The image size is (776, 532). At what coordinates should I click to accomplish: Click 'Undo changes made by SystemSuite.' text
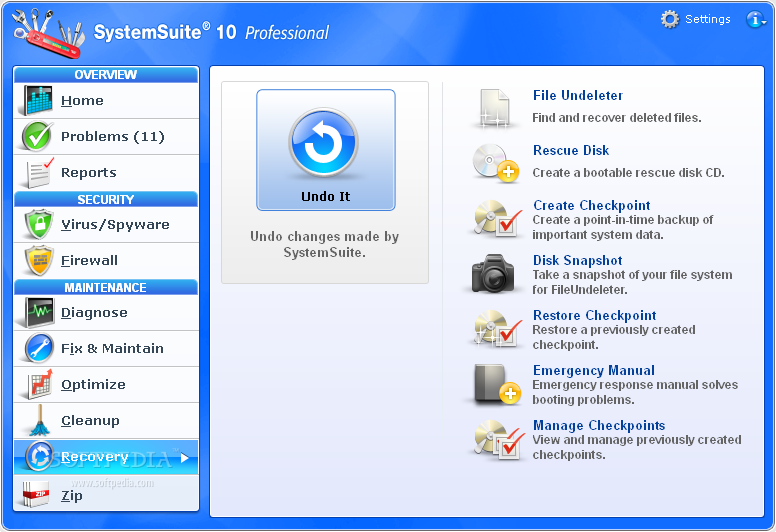325,244
